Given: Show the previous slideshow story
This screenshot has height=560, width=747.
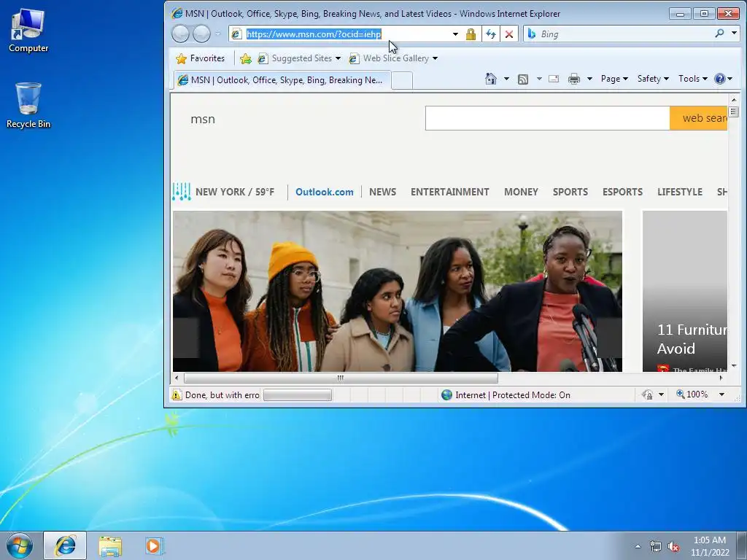Looking at the screenshot, I should pos(186,338).
